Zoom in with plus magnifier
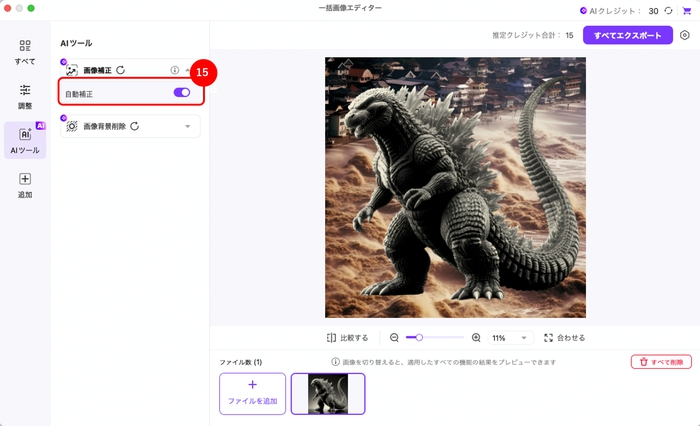This screenshot has height=426, width=700. [x=476, y=338]
